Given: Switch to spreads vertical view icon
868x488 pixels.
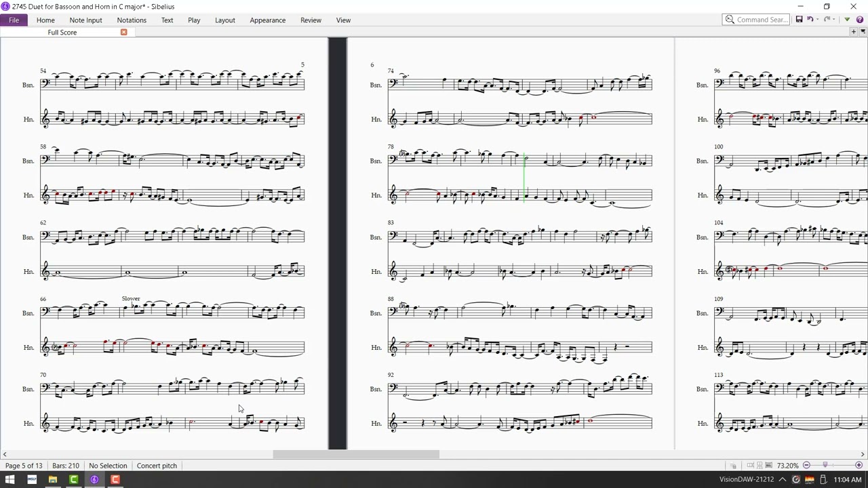Looking at the screenshot, I should click(759, 466).
